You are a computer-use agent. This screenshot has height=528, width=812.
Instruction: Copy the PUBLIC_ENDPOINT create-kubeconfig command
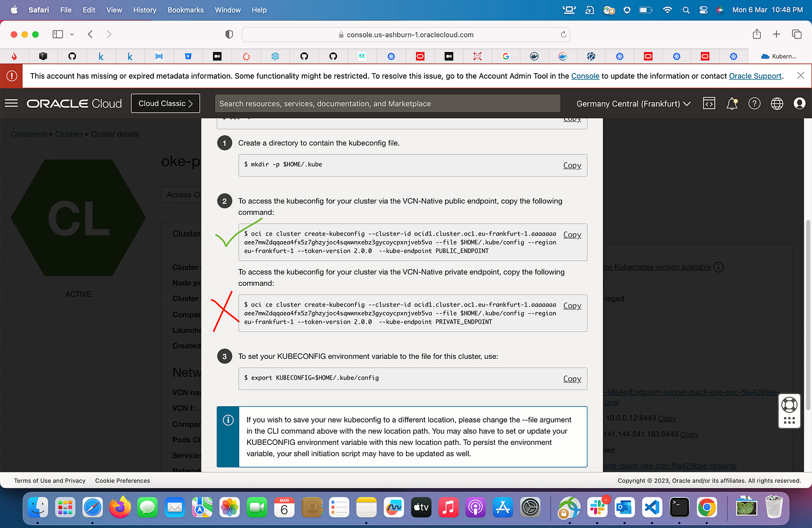coord(572,235)
